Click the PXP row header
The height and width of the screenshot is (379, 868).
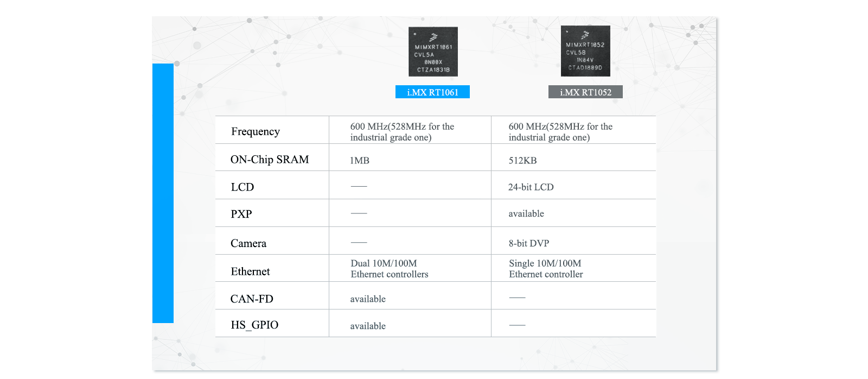click(241, 214)
